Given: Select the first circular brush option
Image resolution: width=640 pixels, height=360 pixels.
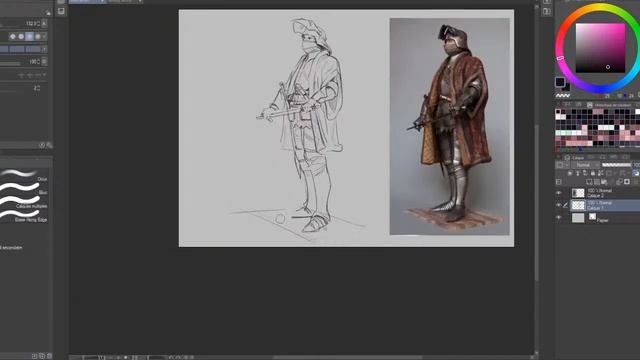Looking at the screenshot, I should click(13, 36).
